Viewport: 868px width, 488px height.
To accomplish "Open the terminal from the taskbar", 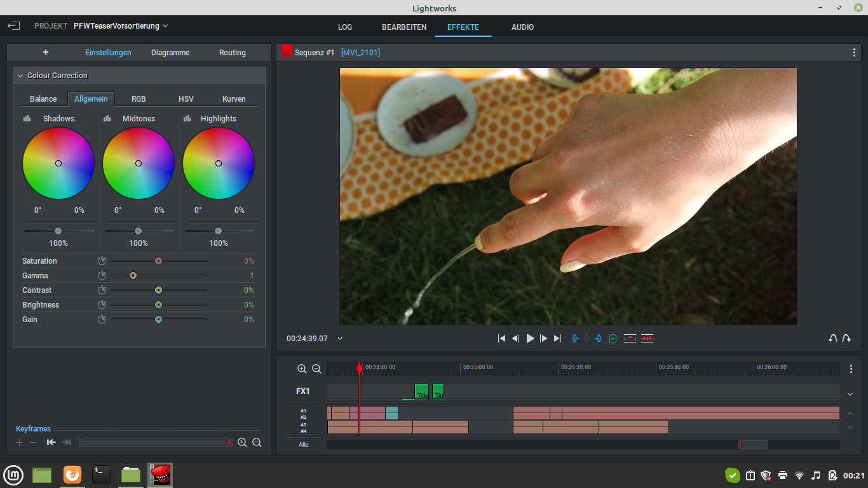I will [102, 475].
